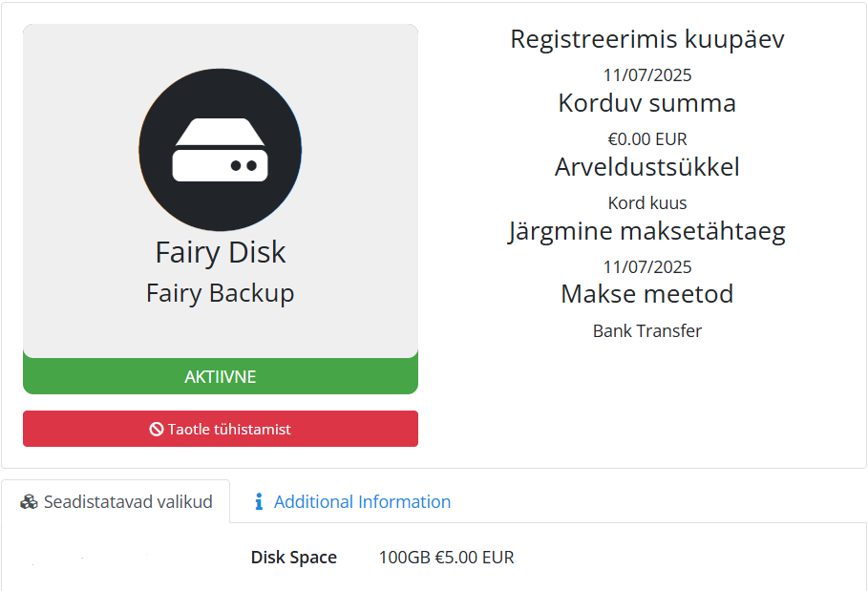Click the cancel symbol on red button
The height and width of the screenshot is (591, 868).
pyautogui.click(x=157, y=429)
